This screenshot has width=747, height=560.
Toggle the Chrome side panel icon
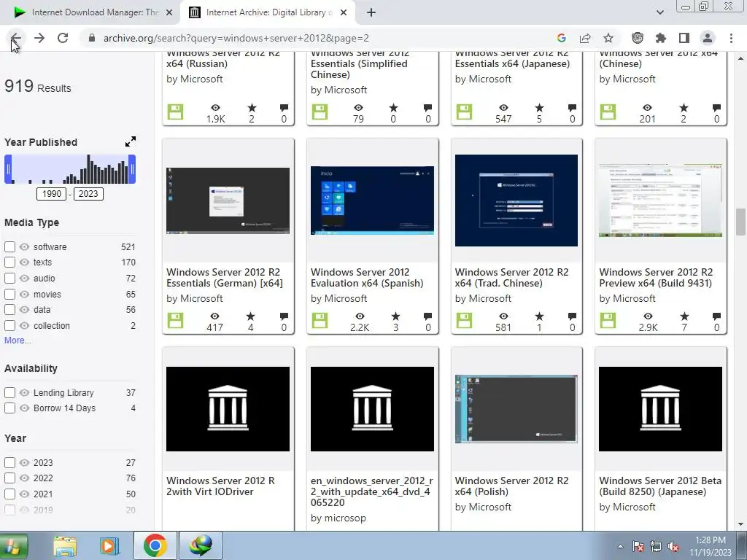point(684,38)
